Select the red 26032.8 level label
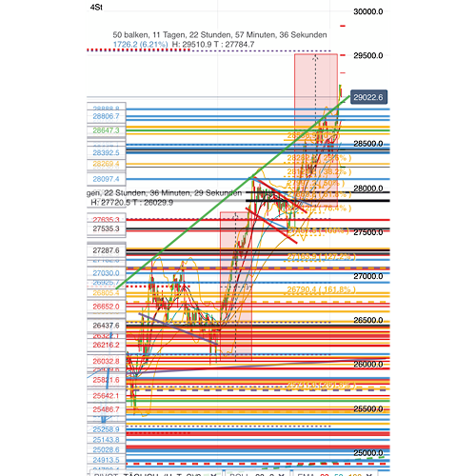Viewport: 476px width, 476px height. click(106, 361)
